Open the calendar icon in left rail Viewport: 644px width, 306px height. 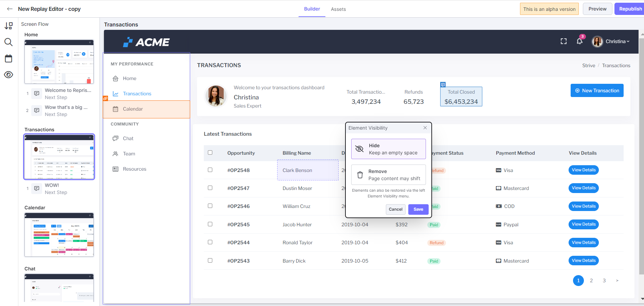(x=8, y=58)
